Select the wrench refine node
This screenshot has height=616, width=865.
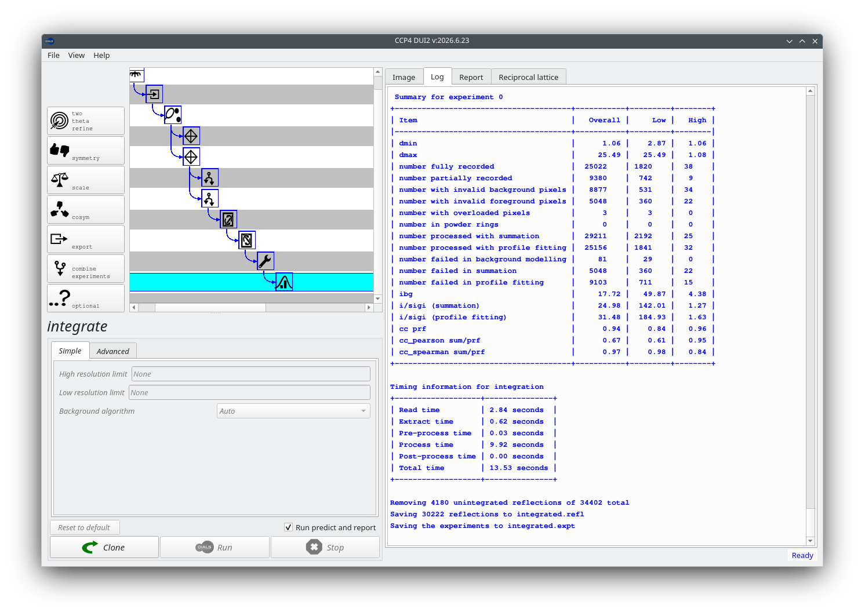pos(266,261)
